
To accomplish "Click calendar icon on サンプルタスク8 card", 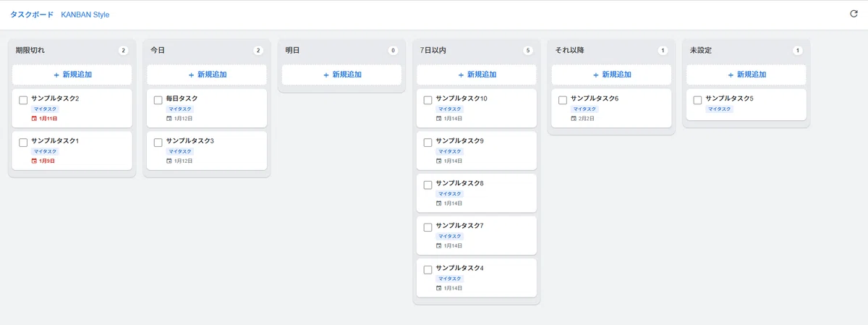I will click(439, 203).
